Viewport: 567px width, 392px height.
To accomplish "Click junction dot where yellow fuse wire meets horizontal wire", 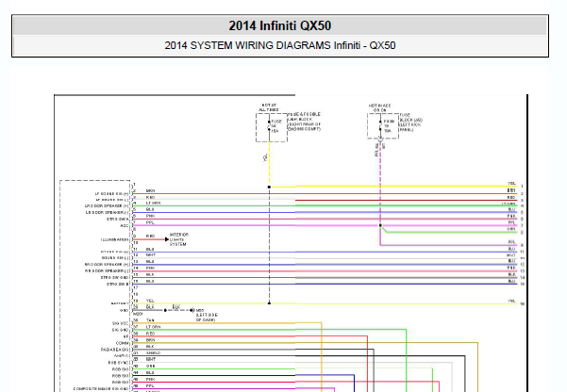I will point(269,188).
